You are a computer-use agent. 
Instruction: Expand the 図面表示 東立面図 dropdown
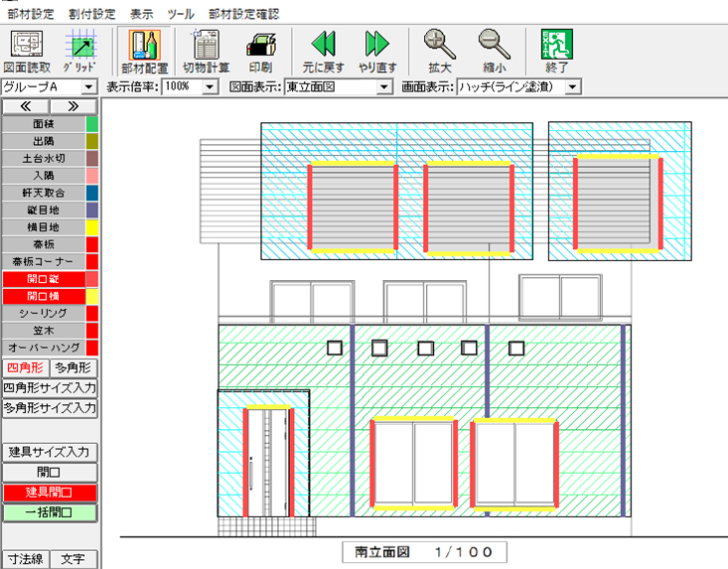(384, 86)
